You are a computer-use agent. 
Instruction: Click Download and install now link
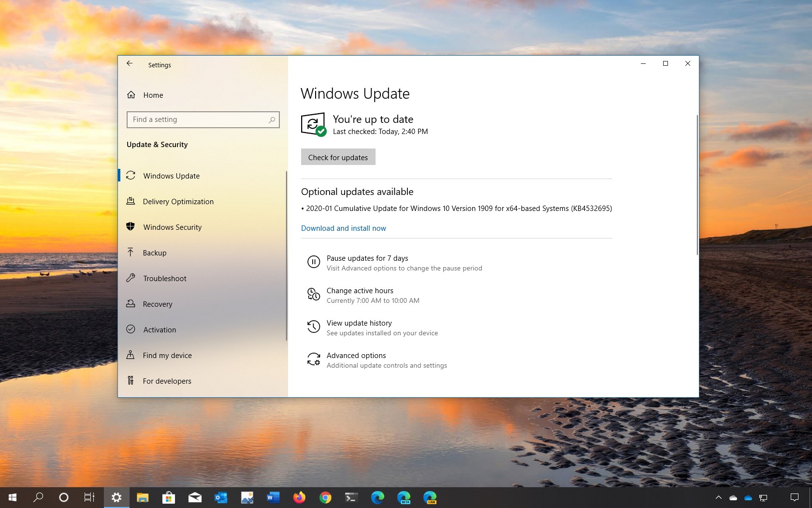(344, 228)
